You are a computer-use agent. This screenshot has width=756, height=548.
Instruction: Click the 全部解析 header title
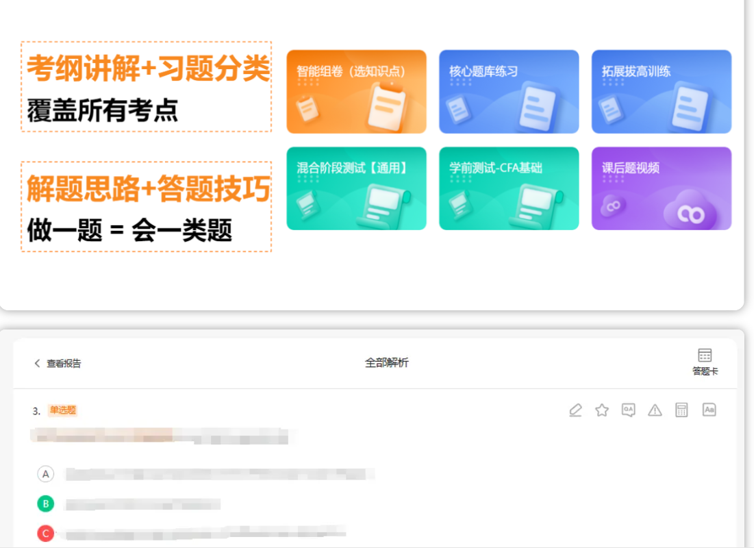click(x=386, y=363)
